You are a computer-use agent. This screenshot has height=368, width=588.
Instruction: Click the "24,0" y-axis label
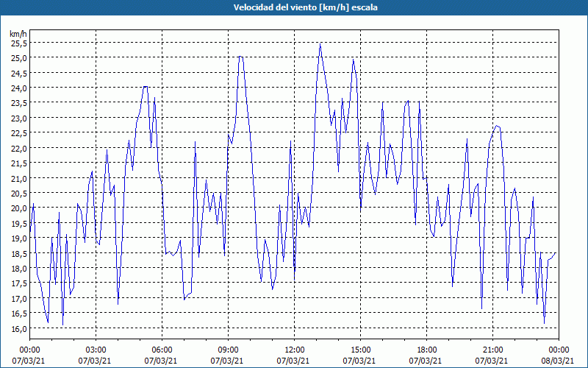18,88
